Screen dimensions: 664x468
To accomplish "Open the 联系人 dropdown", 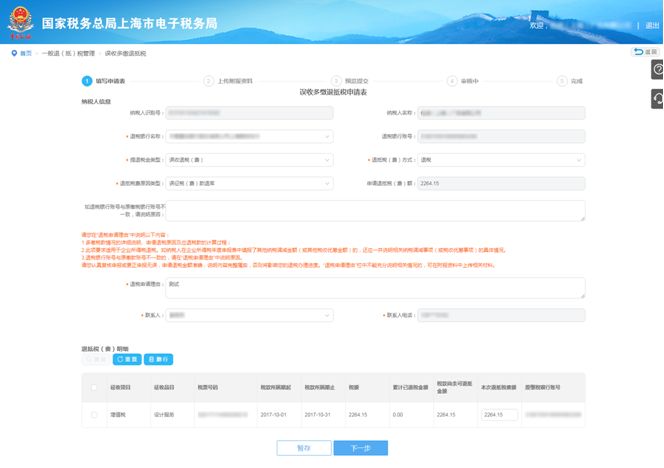I will tap(248, 315).
